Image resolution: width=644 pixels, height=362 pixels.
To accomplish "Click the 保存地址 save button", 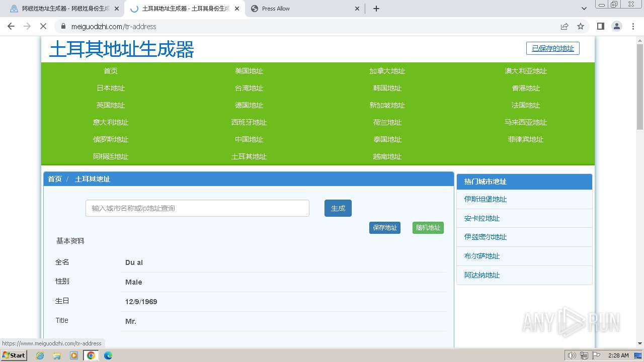I will (385, 228).
